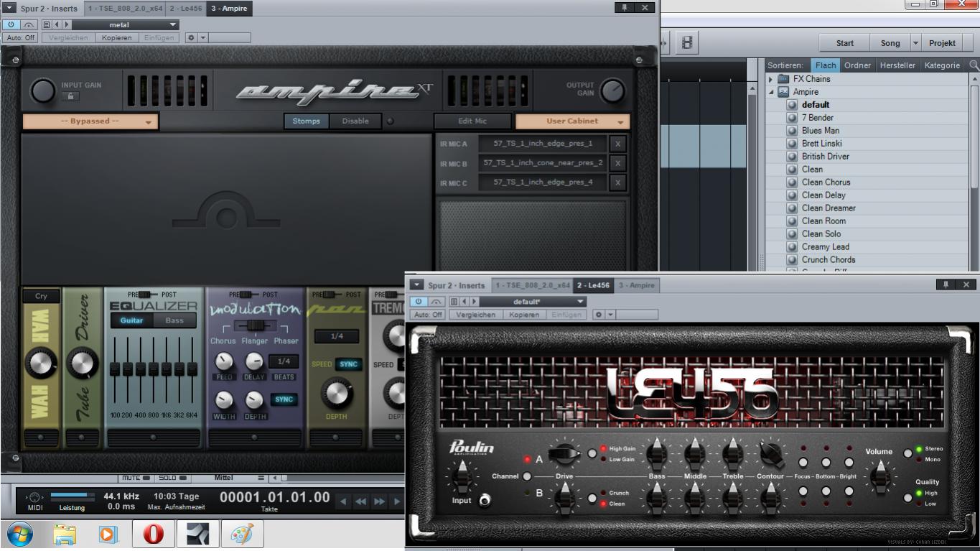Open the 'metal' preset dropdown in Ampire
Image resolution: width=980 pixels, height=551 pixels.
click(x=126, y=24)
